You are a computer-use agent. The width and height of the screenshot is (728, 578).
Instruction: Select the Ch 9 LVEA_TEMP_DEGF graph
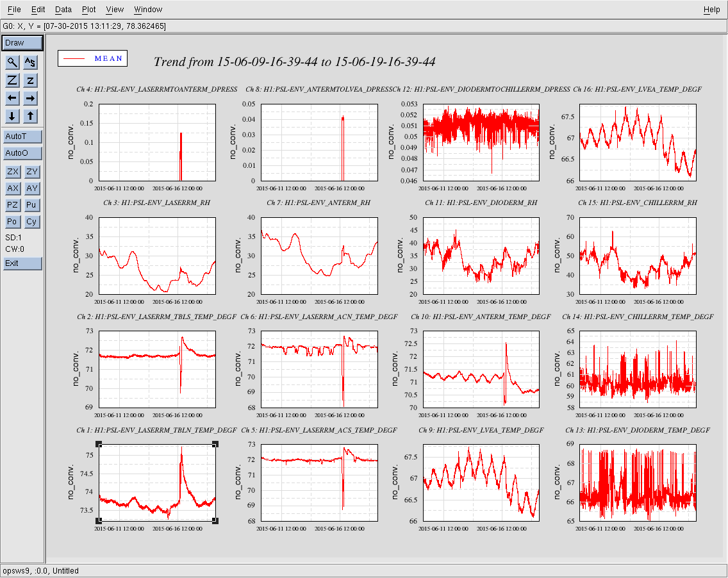point(481,483)
